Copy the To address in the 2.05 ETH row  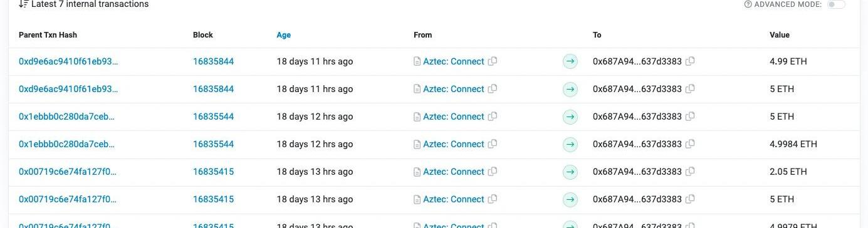tap(690, 172)
